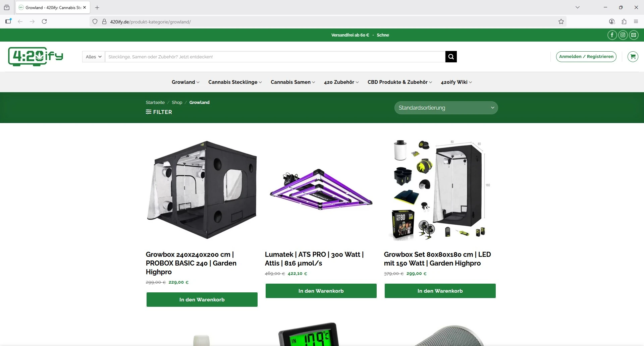The width and height of the screenshot is (644, 346).
Task: Click the product search input field
Action: (275, 57)
